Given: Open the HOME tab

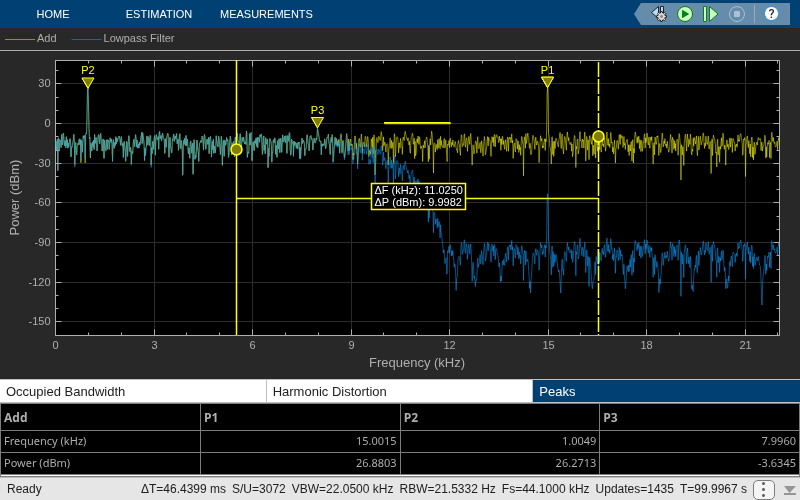Looking at the screenshot, I should pyautogui.click(x=53, y=14).
